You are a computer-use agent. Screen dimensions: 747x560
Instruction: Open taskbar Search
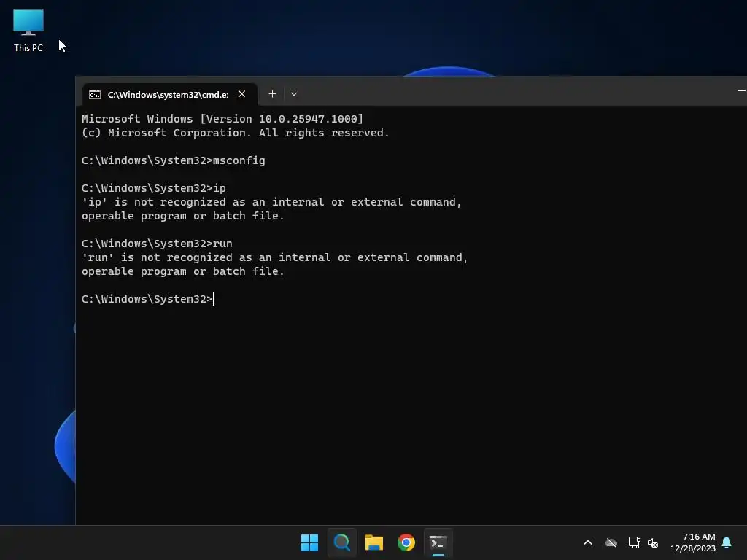click(x=342, y=542)
